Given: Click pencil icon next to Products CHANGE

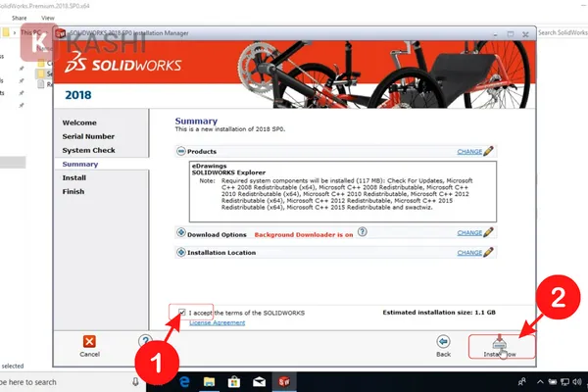Looking at the screenshot, I should click(x=488, y=151).
